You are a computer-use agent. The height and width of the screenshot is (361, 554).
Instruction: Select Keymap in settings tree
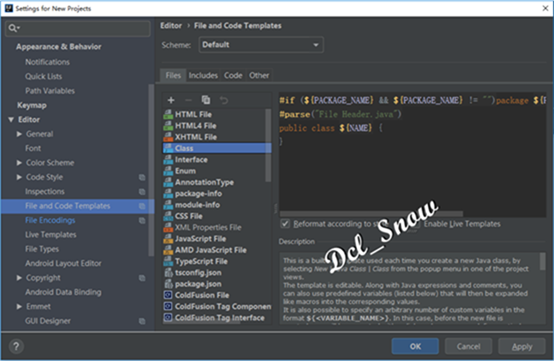click(32, 105)
